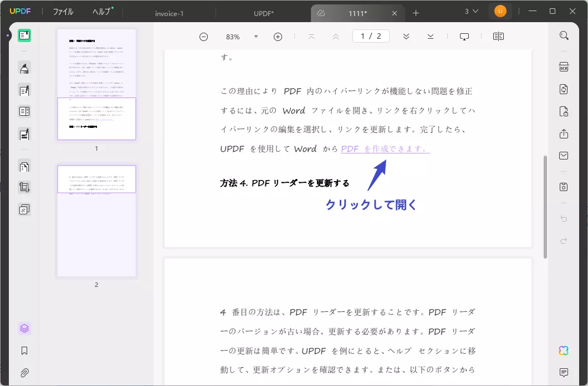Select the 1111* tab
The image size is (588, 386).
tap(357, 13)
